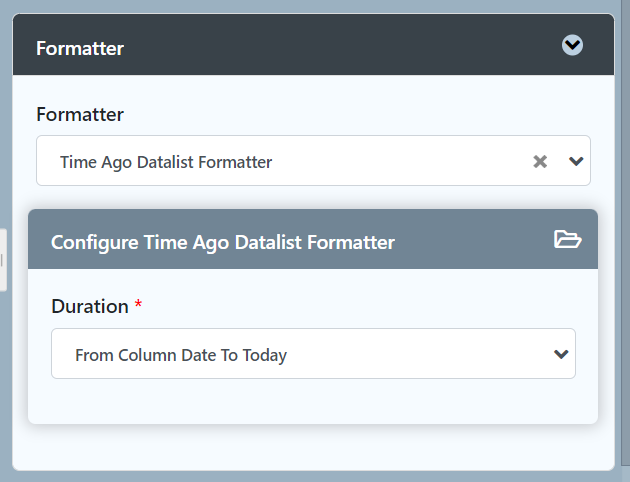Viewport: 630px width, 482px height.
Task: Click the Duration field label
Action: 90,306
